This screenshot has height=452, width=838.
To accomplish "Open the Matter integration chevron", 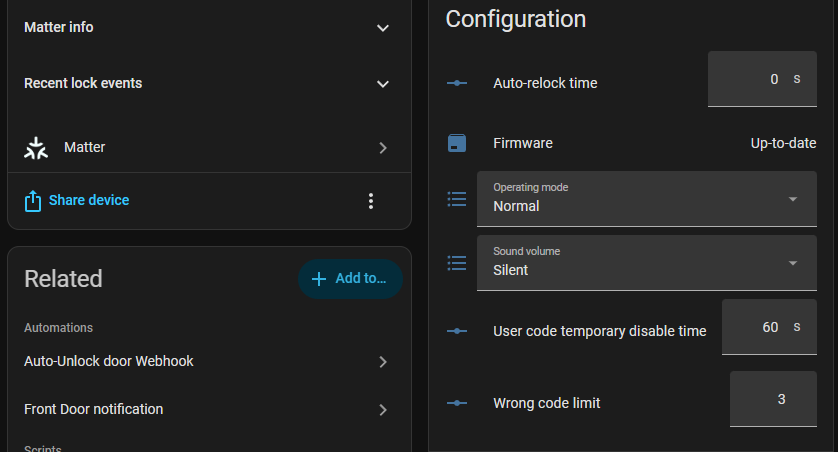I will tap(383, 148).
